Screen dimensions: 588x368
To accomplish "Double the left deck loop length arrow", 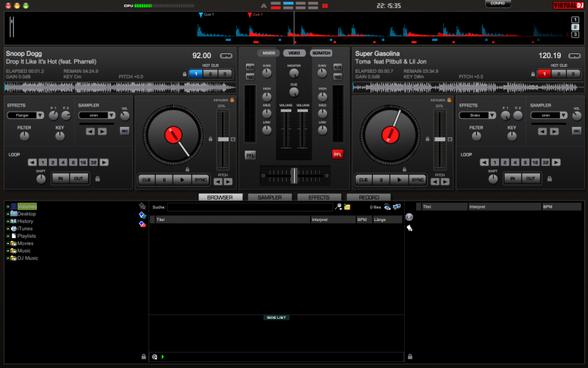I will 104,162.
